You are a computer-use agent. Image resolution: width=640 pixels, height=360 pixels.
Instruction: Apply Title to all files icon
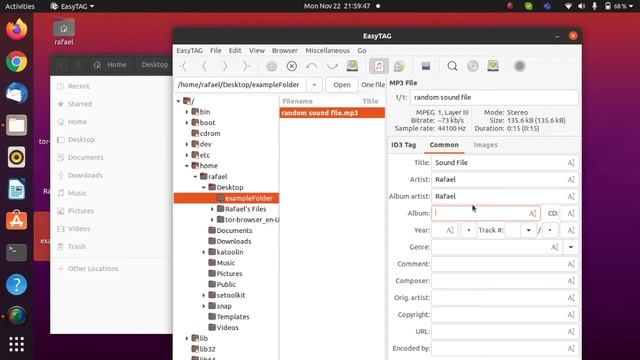pos(571,163)
